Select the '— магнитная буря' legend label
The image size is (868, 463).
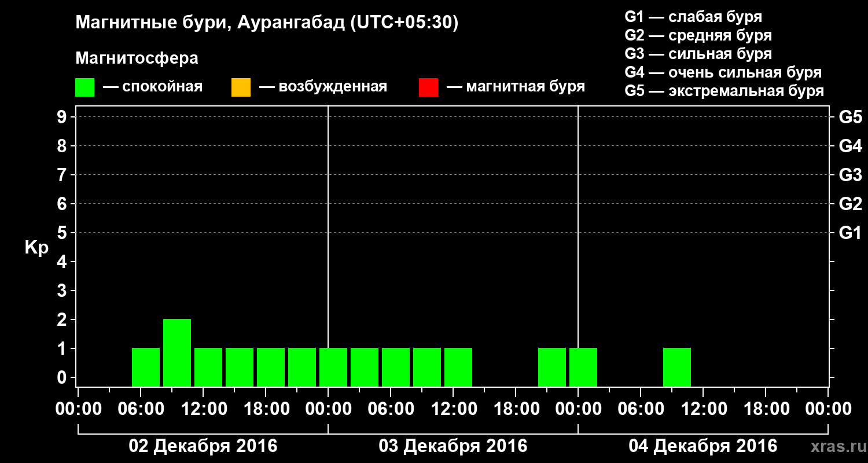(x=516, y=87)
